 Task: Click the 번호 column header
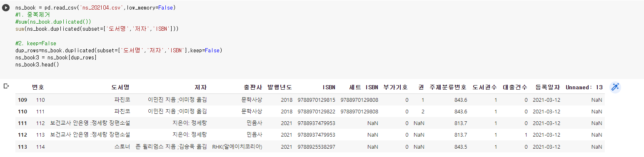[x=38, y=87]
